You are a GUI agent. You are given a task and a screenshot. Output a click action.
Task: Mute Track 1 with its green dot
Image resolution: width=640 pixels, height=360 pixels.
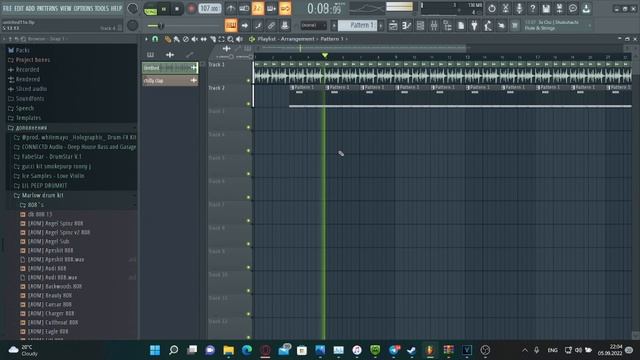click(248, 80)
